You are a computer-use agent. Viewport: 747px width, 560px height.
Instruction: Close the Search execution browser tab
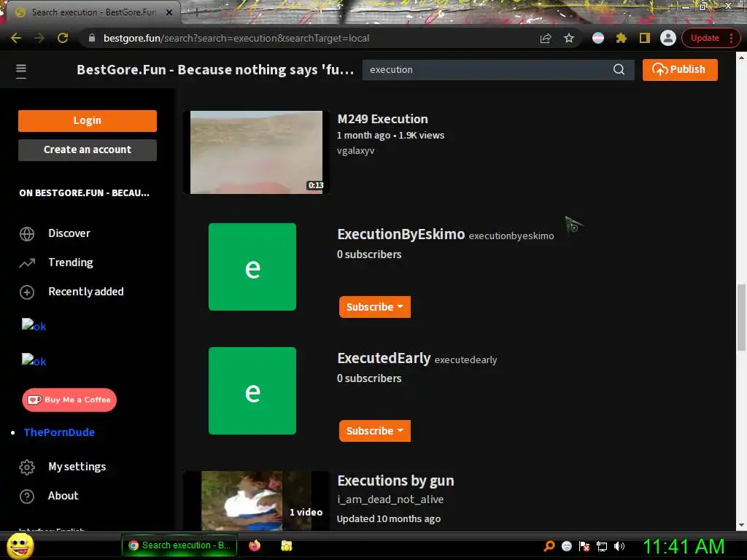169,12
